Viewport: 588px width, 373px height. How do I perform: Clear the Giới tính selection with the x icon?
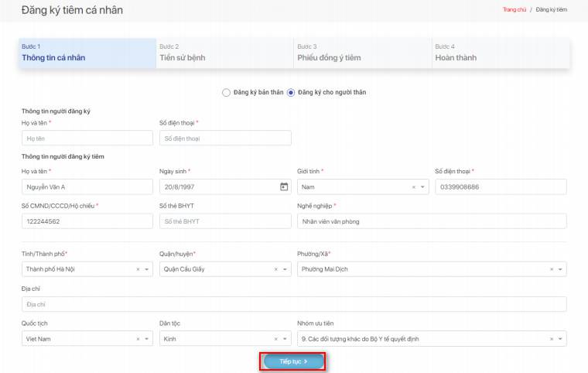coord(413,186)
